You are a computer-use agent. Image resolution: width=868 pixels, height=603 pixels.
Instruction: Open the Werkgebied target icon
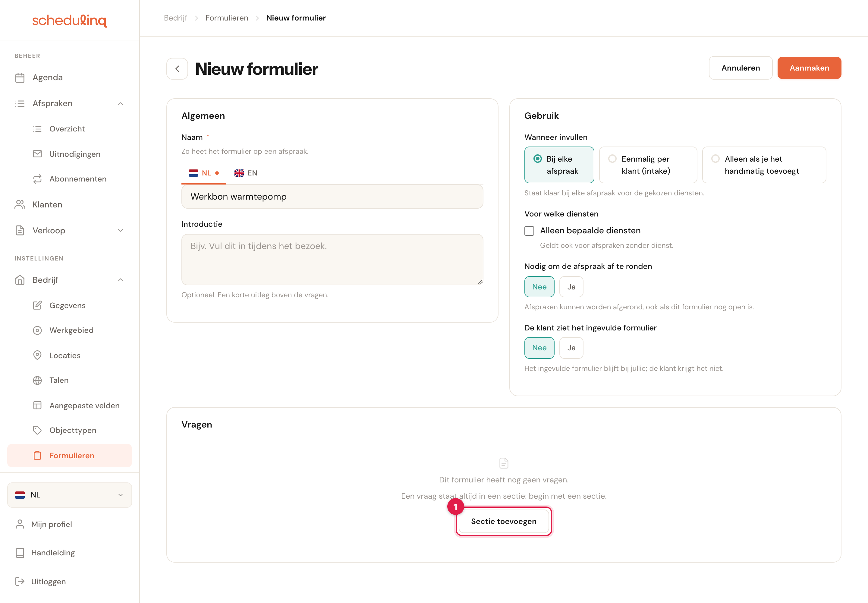click(x=37, y=330)
